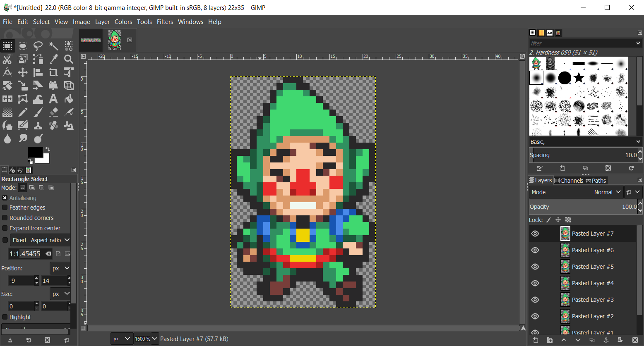Enable the Fixed aspect ratio checkbox

point(5,240)
